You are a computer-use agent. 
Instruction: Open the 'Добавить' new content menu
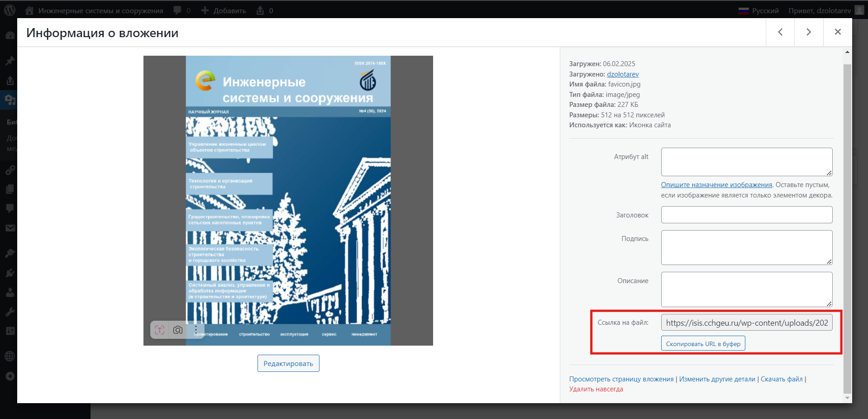point(224,10)
